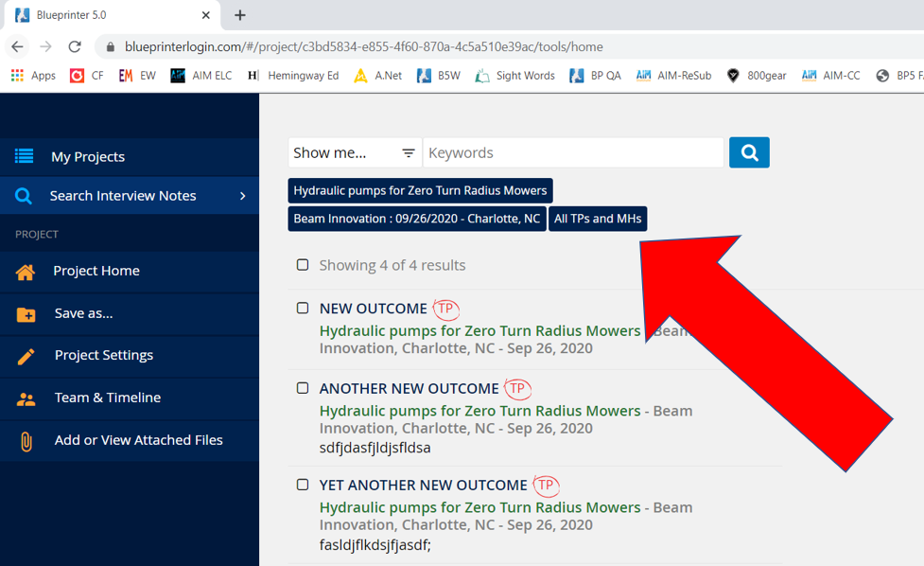Click the NEW OUTCOME result title
The image size is (924, 566).
(x=373, y=309)
